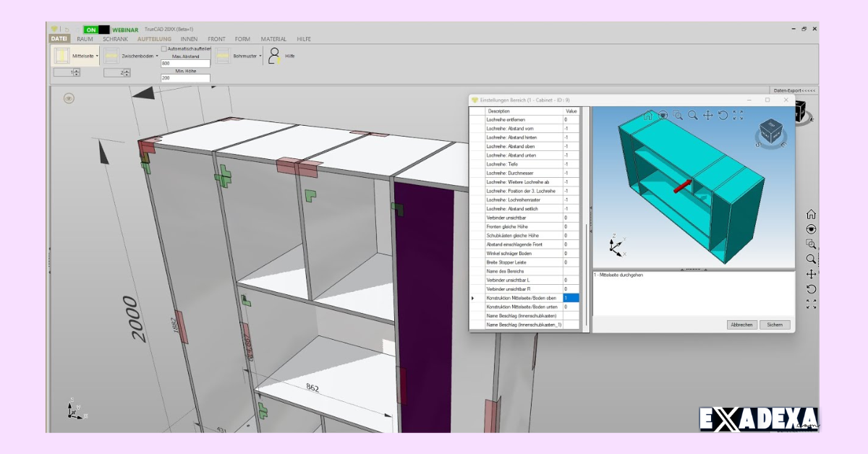Select the Zwischenboden tool icon

(112, 55)
